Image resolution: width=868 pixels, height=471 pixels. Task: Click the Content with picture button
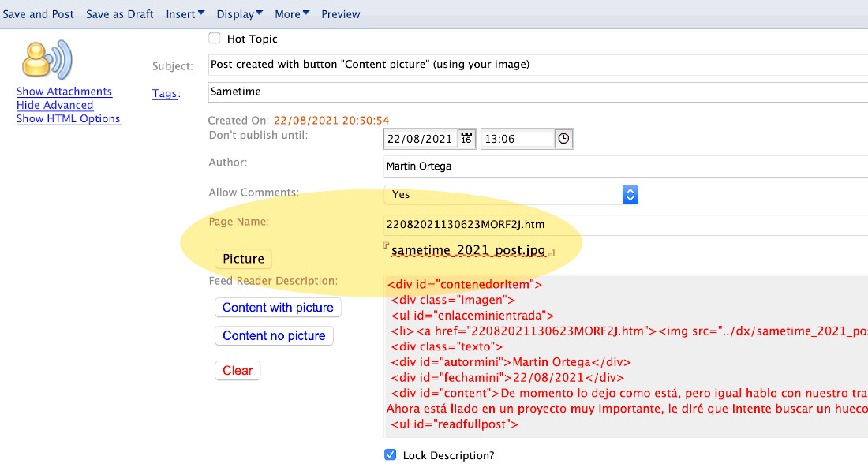click(278, 307)
